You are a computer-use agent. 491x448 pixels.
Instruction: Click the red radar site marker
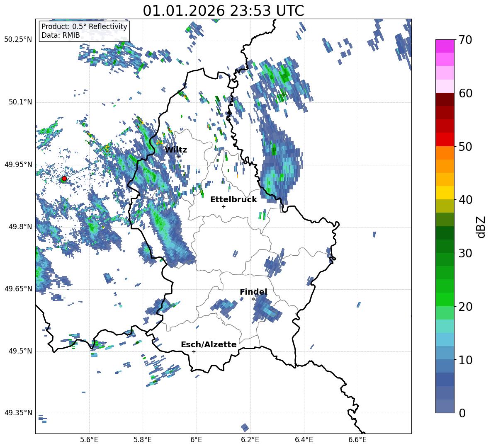click(64, 179)
